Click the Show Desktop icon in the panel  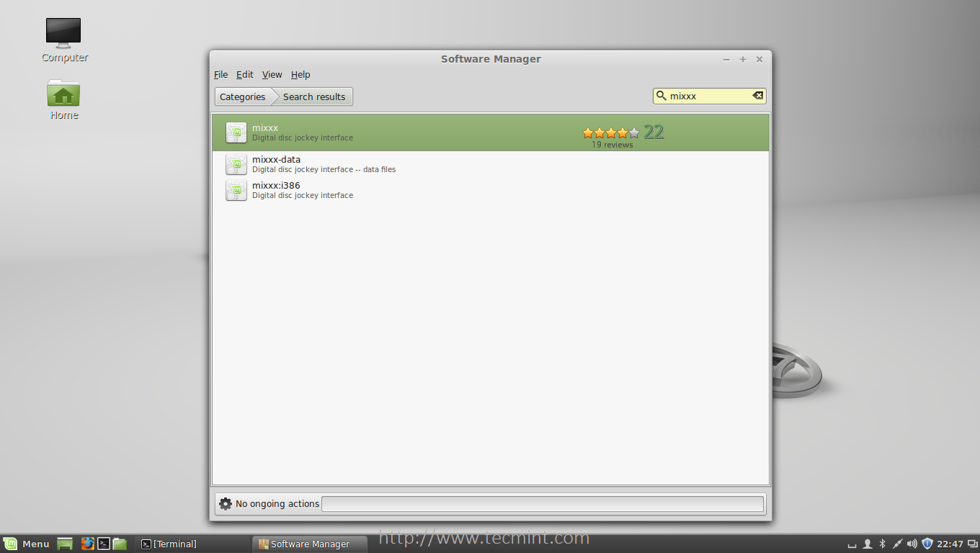point(65,544)
